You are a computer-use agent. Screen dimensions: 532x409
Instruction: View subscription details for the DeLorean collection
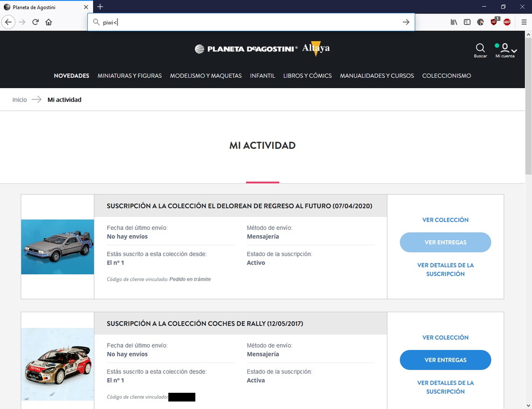tap(445, 269)
